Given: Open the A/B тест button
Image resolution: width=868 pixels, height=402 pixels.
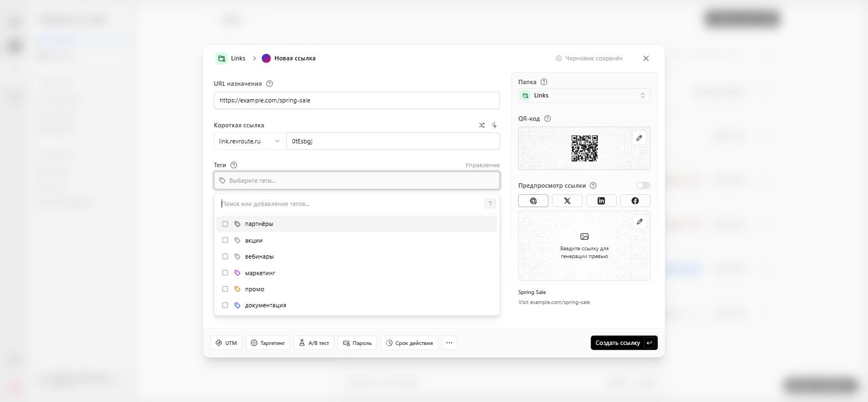Looking at the screenshot, I should (x=314, y=343).
